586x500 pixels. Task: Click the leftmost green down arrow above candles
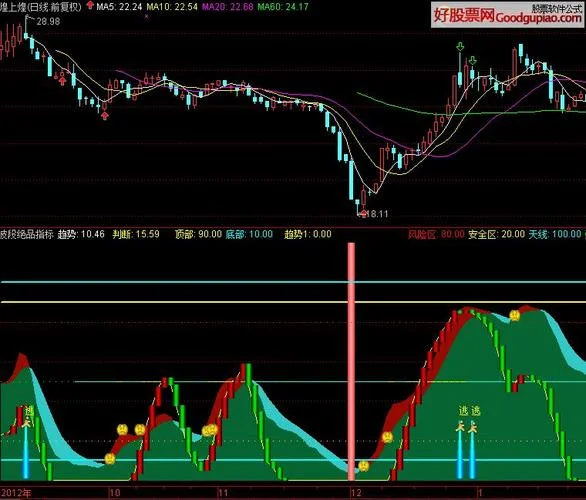click(460, 47)
